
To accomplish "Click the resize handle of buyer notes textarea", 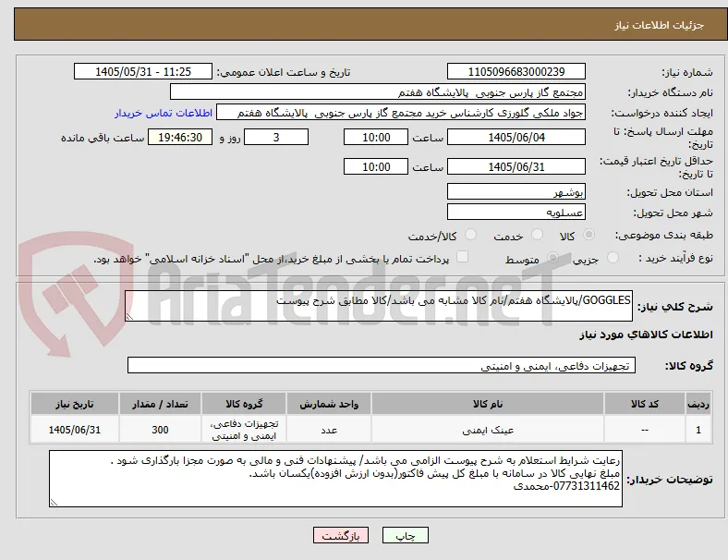I will point(54,503).
